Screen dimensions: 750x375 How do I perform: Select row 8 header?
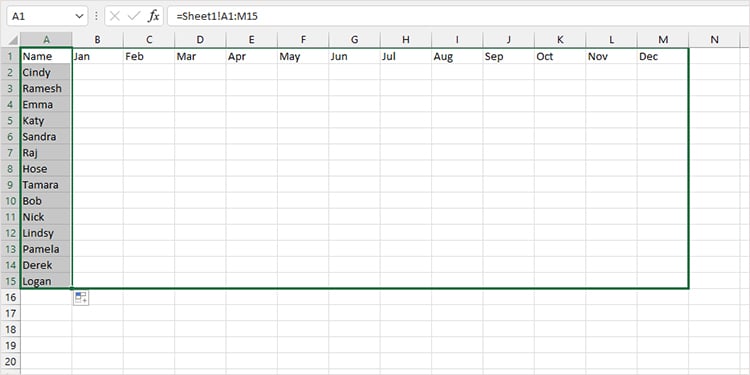tap(10, 169)
